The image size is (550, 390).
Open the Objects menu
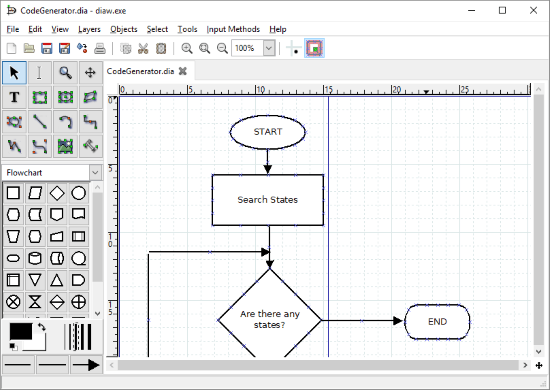click(x=124, y=29)
